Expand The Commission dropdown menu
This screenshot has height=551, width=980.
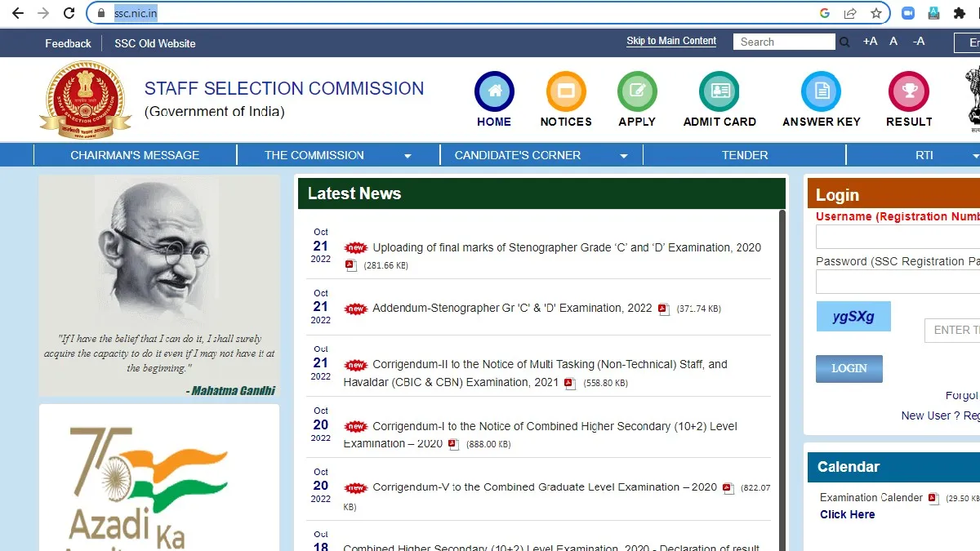coord(407,156)
